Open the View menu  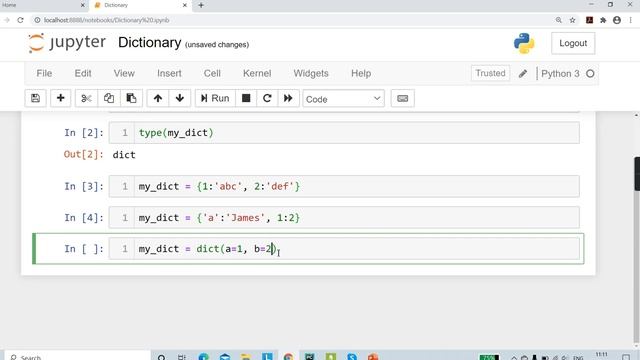click(x=124, y=73)
